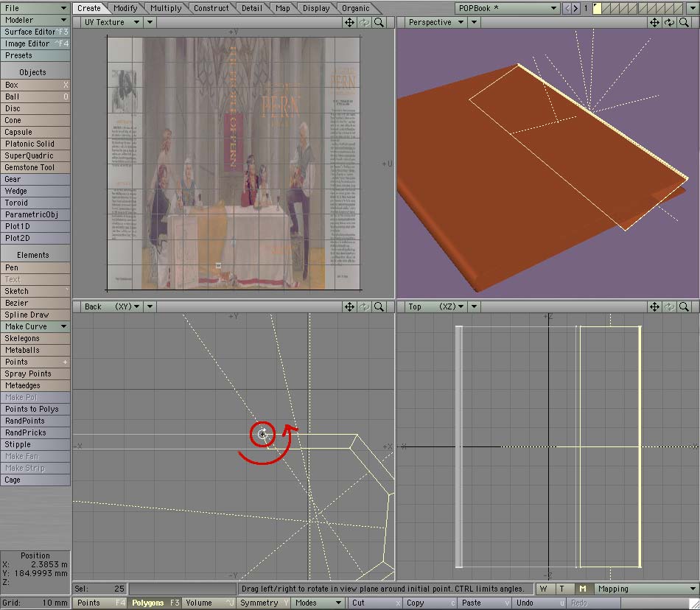Click the rotate icon in Perspective viewport
Viewport: 700px width, 610px height.
(x=669, y=22)
